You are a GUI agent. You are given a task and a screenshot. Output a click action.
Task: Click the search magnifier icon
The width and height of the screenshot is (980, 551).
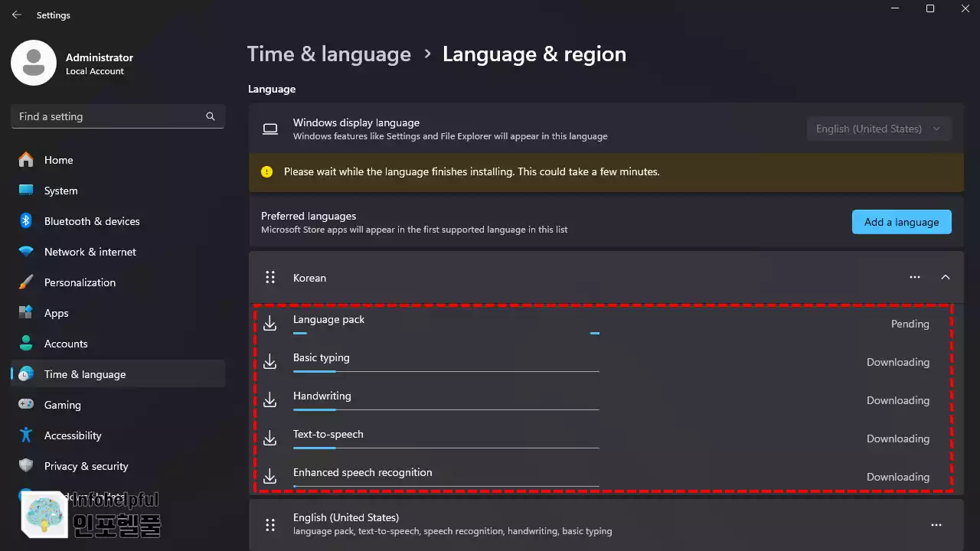tap(211, 116)
